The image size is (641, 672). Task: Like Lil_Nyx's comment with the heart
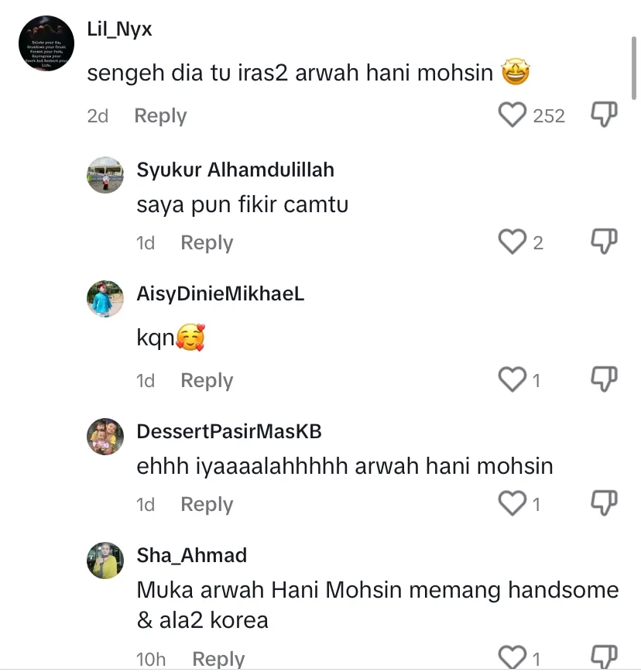(512, 115)
